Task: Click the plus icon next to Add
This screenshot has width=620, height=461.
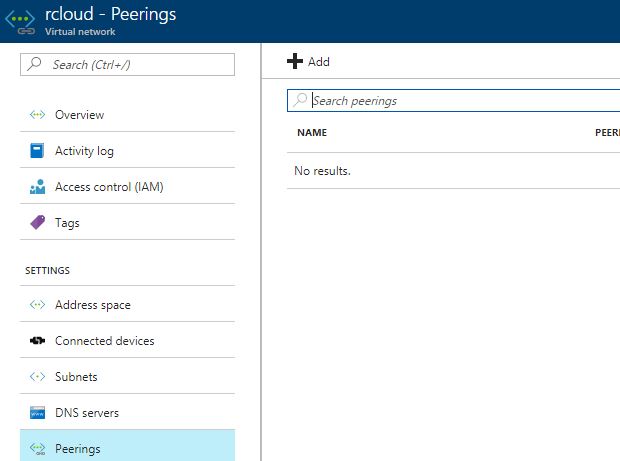Action: pyautogui.click(x=295, y=61)
